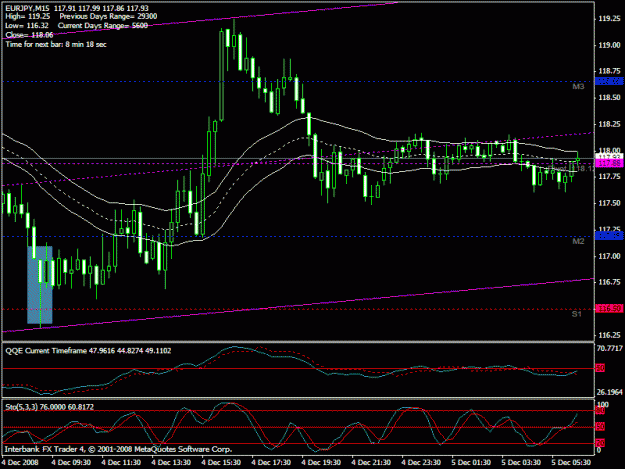Click the M2 pivot level label
This screenshot has width=625, height=469.
point(578,241)
